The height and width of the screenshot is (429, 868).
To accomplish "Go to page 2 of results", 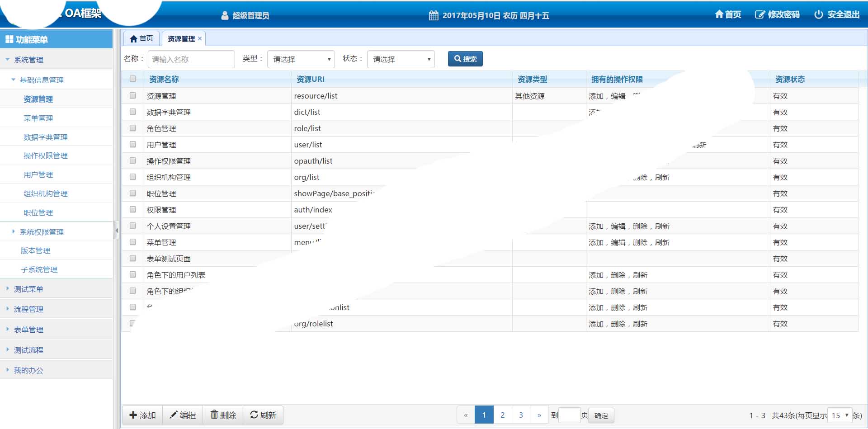I will click(502, 415).
